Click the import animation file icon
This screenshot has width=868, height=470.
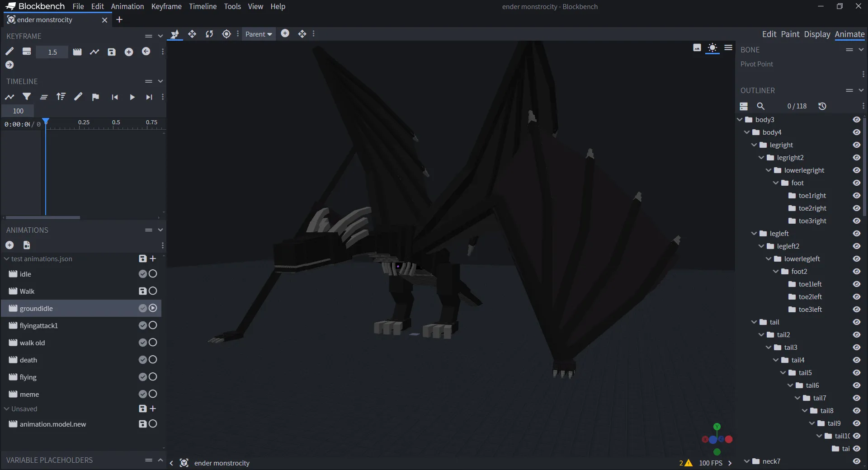pyautogui.click(x=27, y=245)
